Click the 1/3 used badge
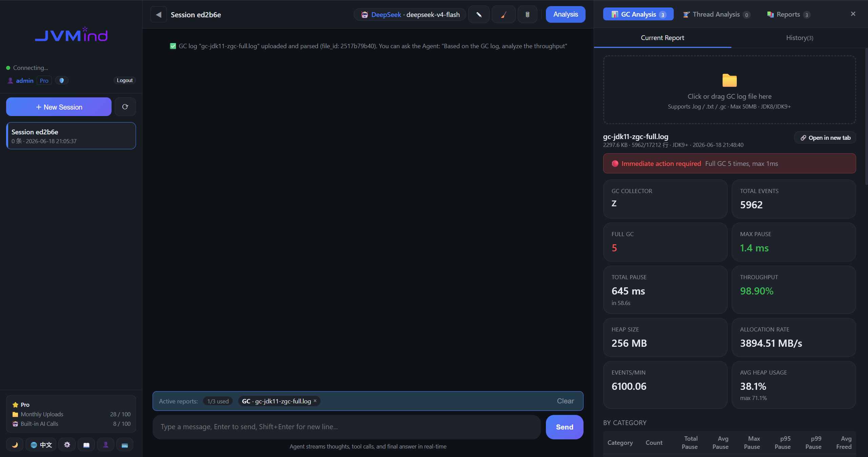 [218, 401]
